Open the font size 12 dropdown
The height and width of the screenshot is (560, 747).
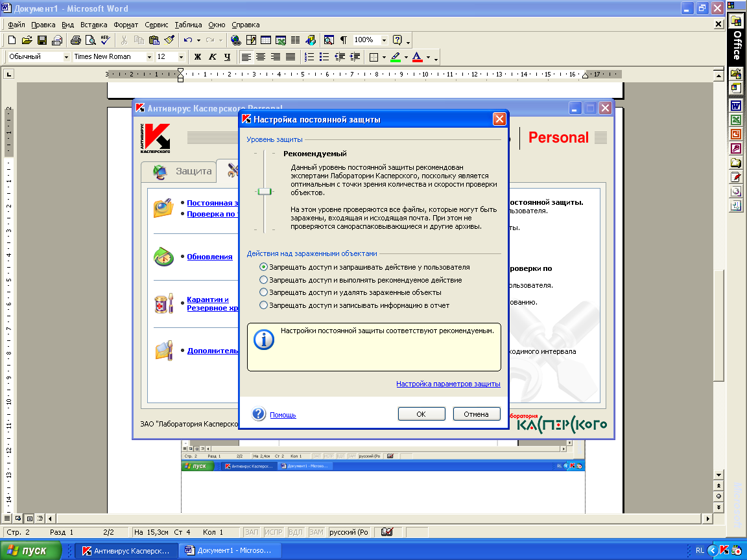181,57
